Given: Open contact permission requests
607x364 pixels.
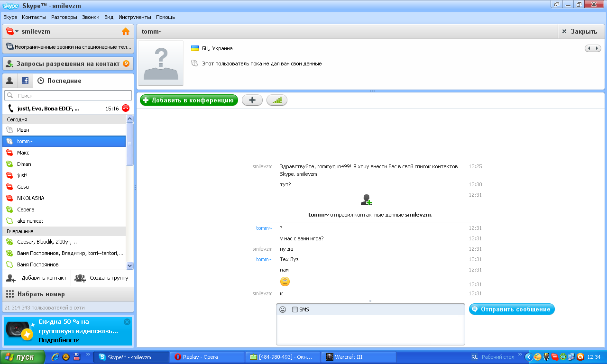Looking at the screenshot, I should [x=68, y=64].
